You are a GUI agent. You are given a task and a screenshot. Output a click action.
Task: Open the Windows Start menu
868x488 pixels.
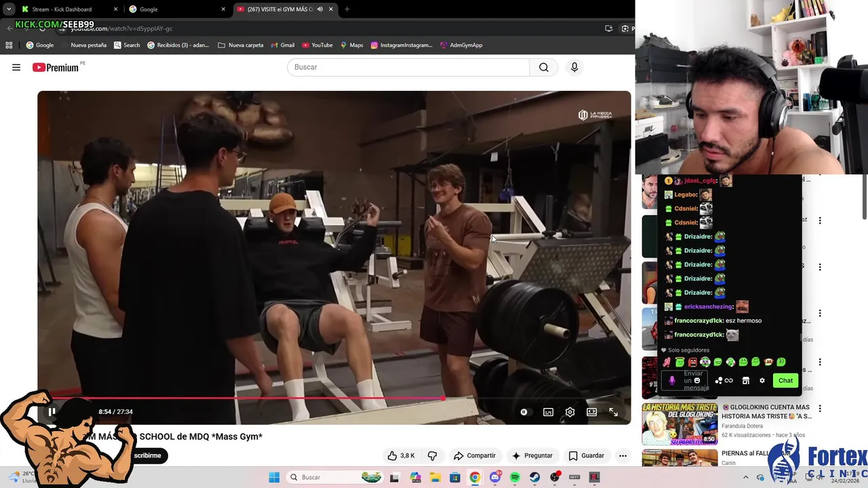point(274,477)
